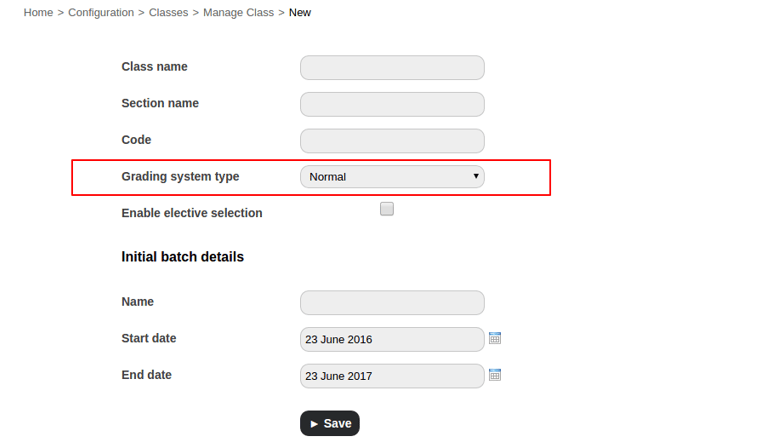Click the batch Name input field

(x=392, y=303)
